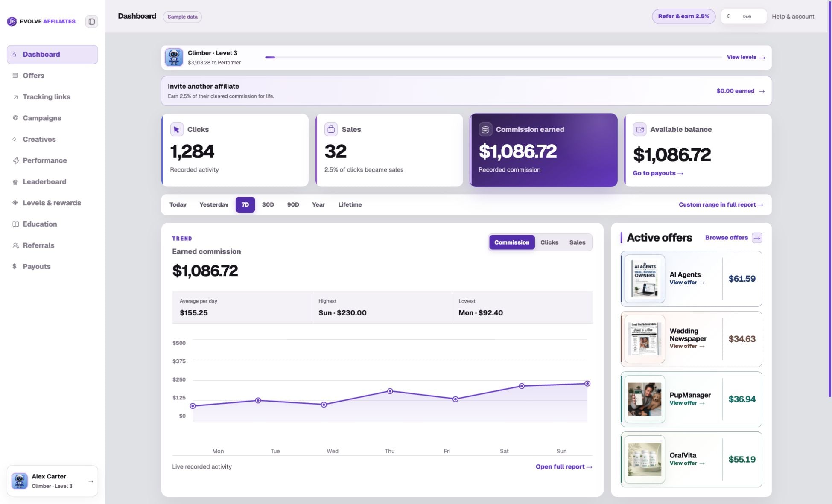Open Help & account menu
Image resolution: width=832 pixels, height=504 pixels.
[x=793, y=17]
